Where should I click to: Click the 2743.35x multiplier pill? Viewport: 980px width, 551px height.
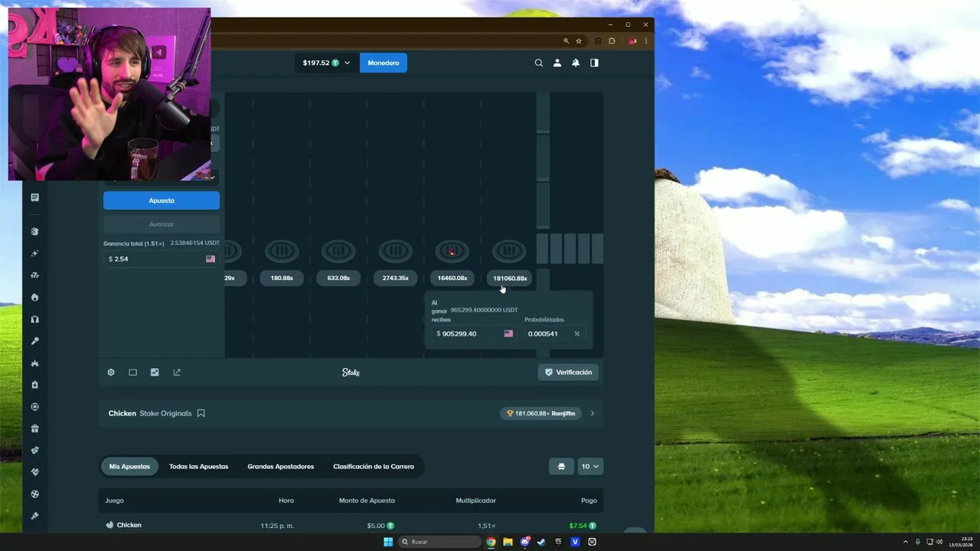tap(395, 278)
